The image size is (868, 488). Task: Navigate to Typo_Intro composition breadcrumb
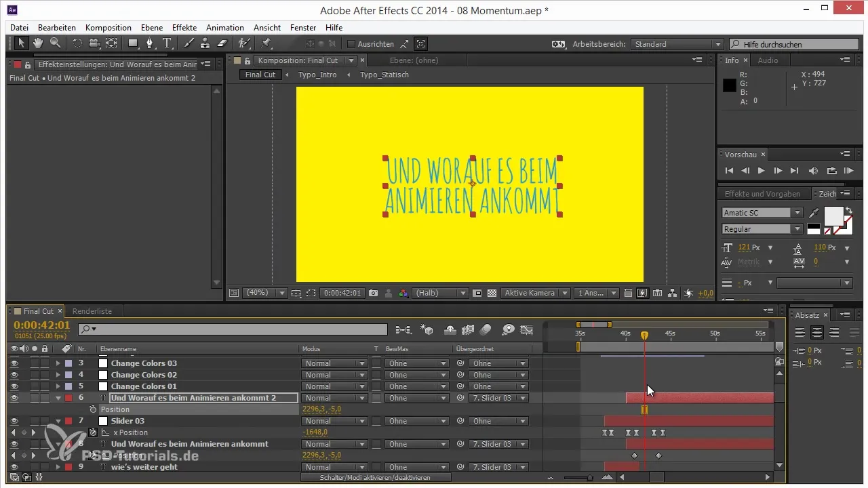[x=317, y=75]
